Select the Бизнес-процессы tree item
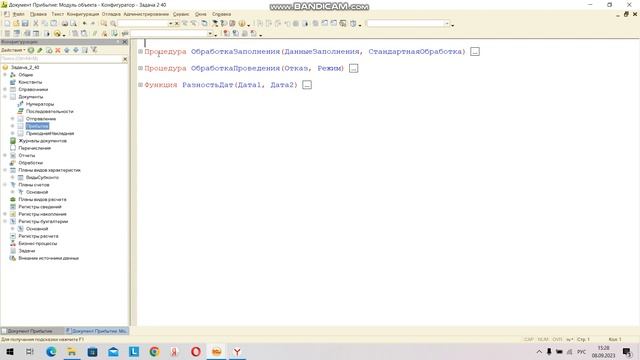The width and height of the screenshot is (640, 360). (x=38, y=244)
